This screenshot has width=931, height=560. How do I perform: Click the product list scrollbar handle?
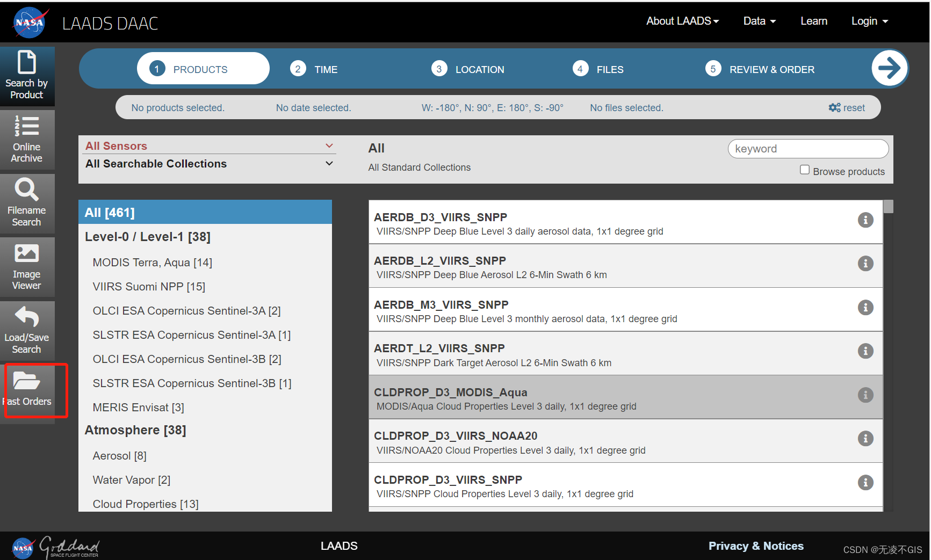(x=889, y=207)
